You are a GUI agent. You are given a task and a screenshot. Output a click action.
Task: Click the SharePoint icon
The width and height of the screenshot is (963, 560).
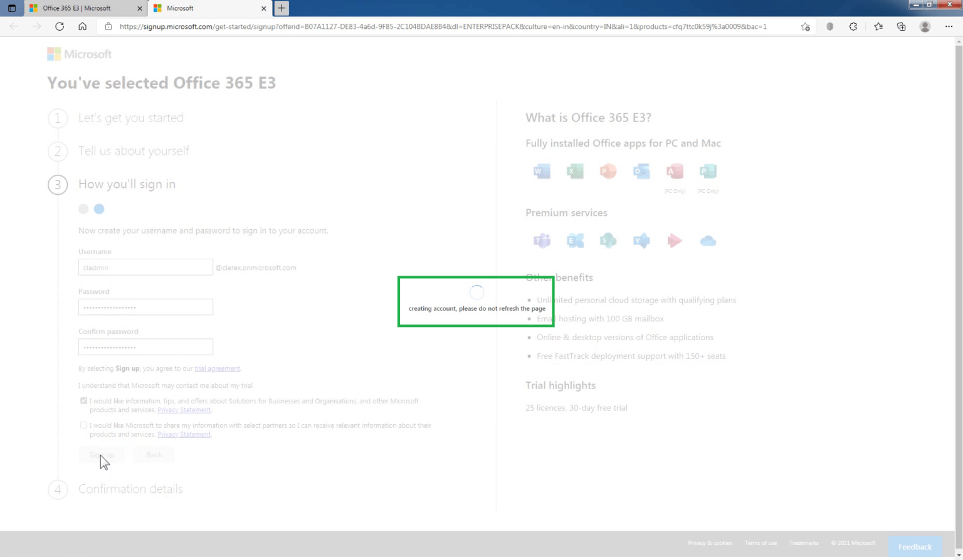pyautogui.click(x=608, y=240)
